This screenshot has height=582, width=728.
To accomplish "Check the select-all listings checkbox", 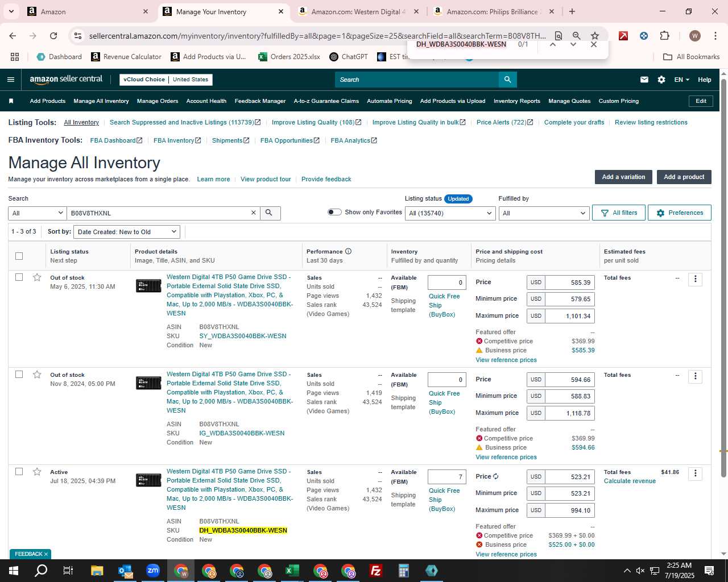I will (19, 256).
